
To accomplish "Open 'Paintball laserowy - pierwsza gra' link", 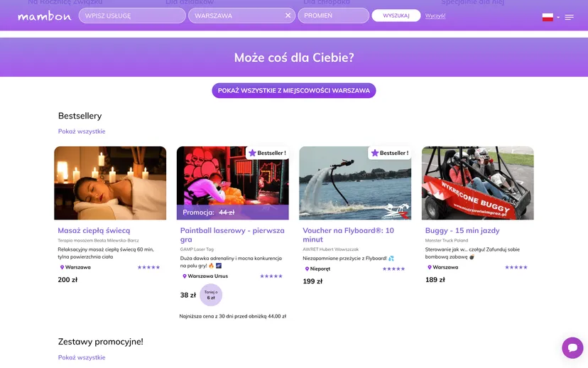I will pos(232,235).
